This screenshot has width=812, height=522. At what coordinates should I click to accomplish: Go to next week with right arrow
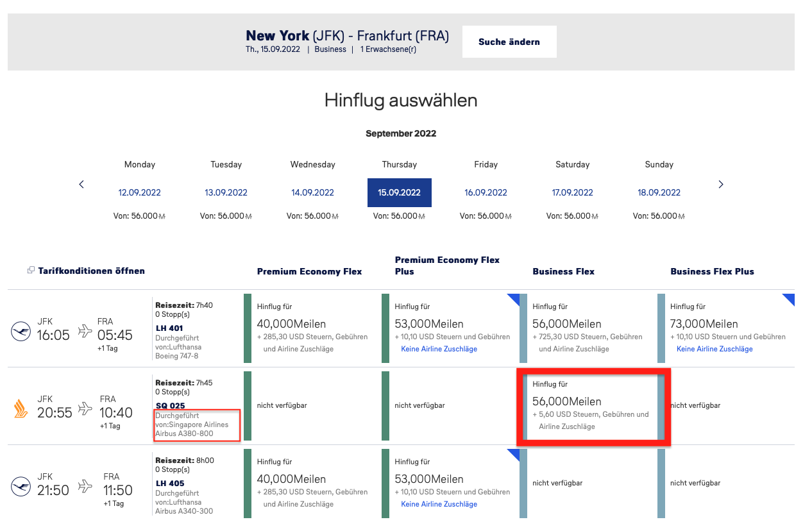pyautogui.click(x=720, y=185)
